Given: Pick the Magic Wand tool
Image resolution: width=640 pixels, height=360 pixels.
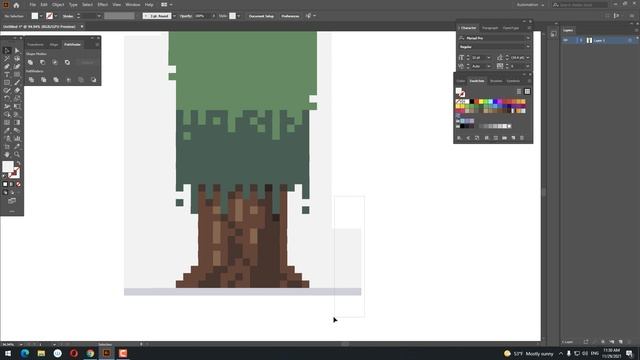Looking at the screenshot, I should pyautogui.click(x=7, y=58).
